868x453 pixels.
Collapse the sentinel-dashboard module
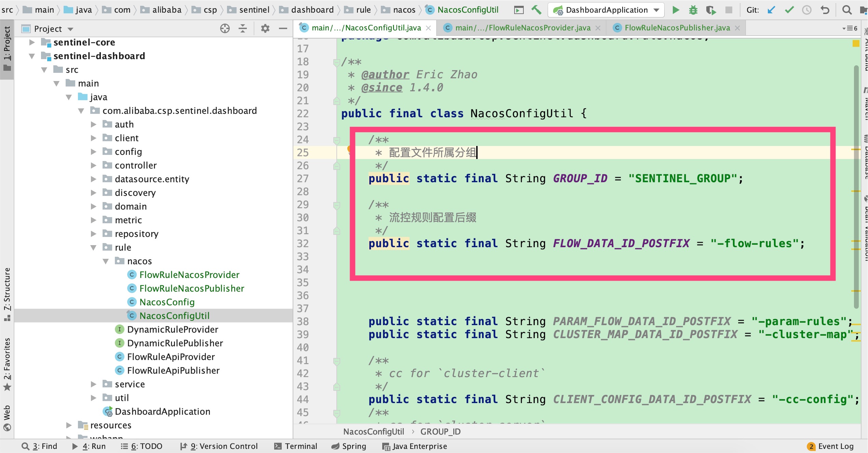click(32, 56)
